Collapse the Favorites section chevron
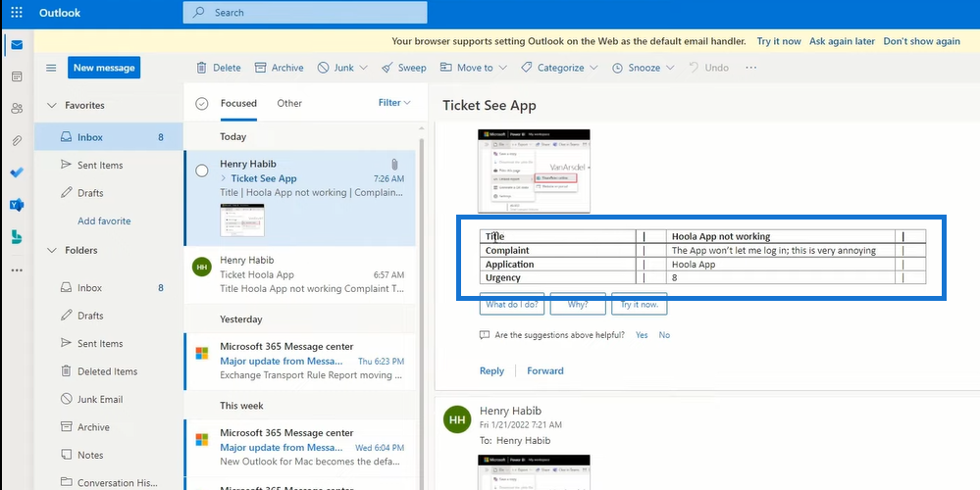The height and width of the screenshot is (490, 980). click(x=52, y=106)
